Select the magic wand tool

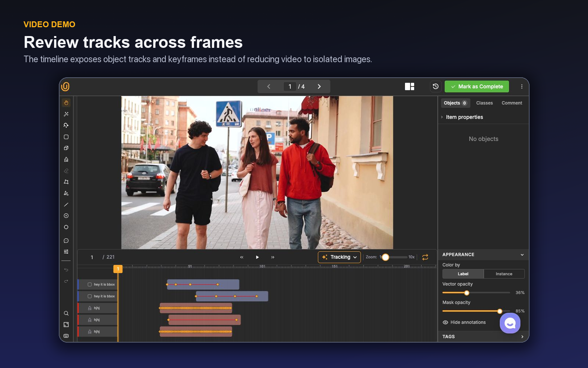(66, 114)
